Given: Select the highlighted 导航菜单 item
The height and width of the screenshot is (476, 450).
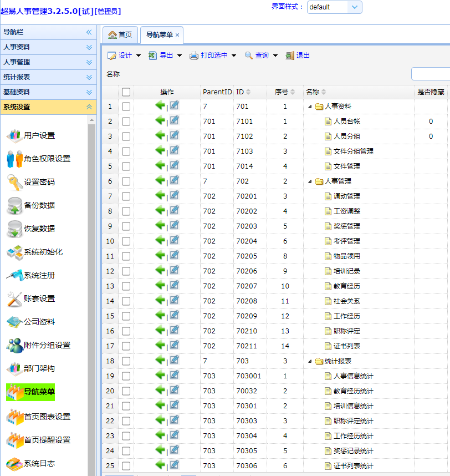Looking at the screenshot, I should click(30, 392).
